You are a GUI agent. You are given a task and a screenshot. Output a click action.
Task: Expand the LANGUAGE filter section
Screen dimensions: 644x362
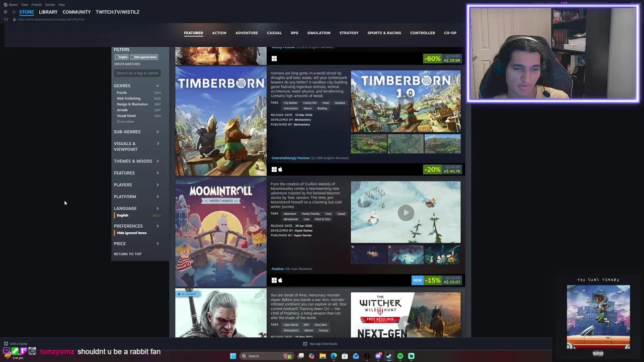[x=136, y=209]
